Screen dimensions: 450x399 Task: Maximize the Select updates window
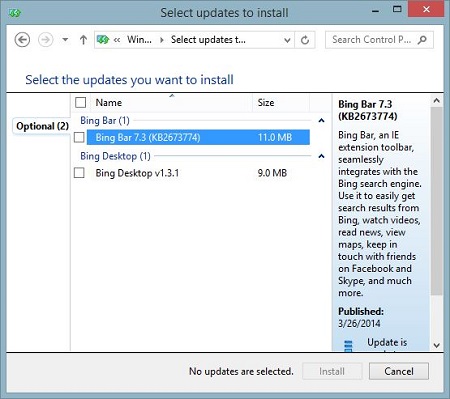point(397,10)
